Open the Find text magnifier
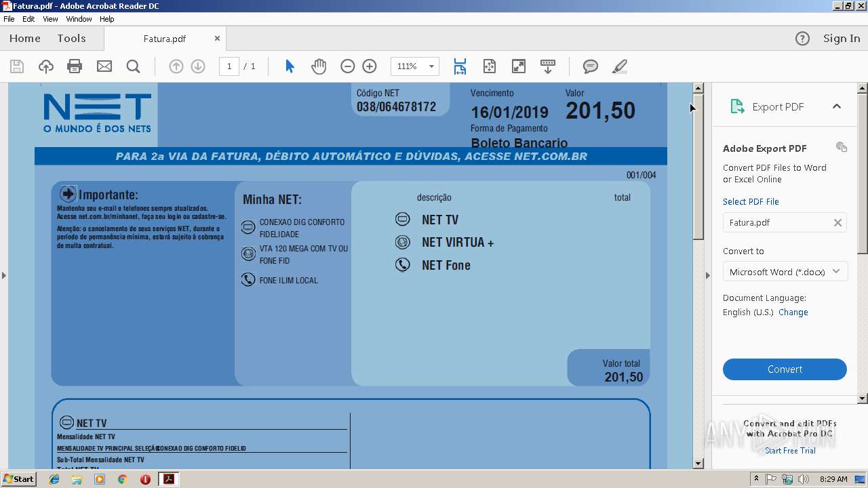The image size is (868, 488). tap(134, 66)
